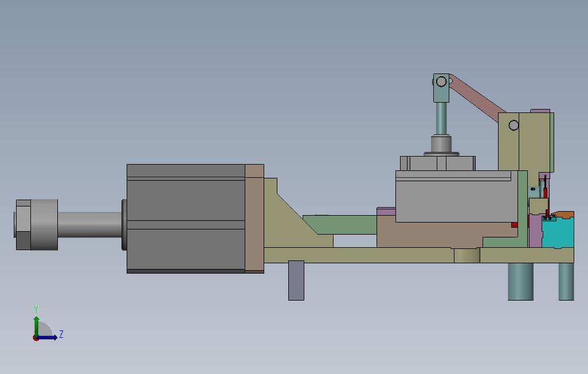Select the gray upper cap block under the rod

point(438,163)
